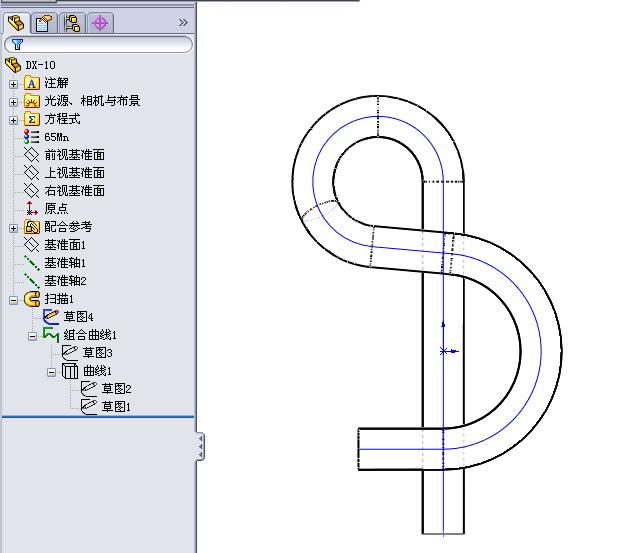Select the DX-10 part name
621x553 pixels.
point(40,65)
